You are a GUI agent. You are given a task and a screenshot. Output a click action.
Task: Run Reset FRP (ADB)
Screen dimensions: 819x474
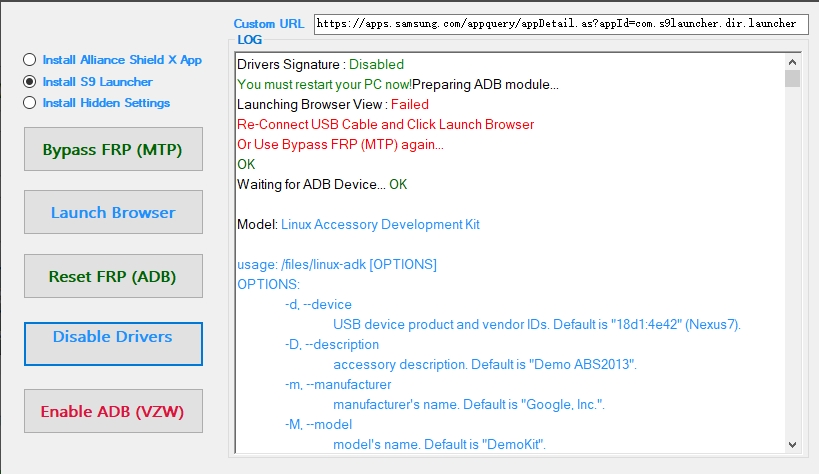(x=113, y=276)
